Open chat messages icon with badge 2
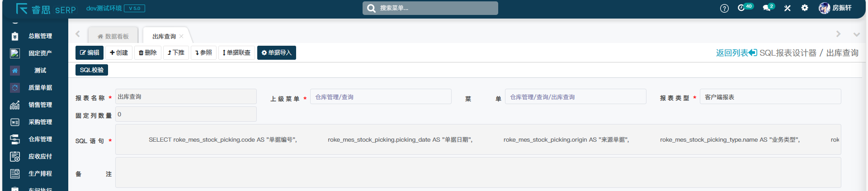This screenshot has width=868, height=191. [x=767, y=8]
